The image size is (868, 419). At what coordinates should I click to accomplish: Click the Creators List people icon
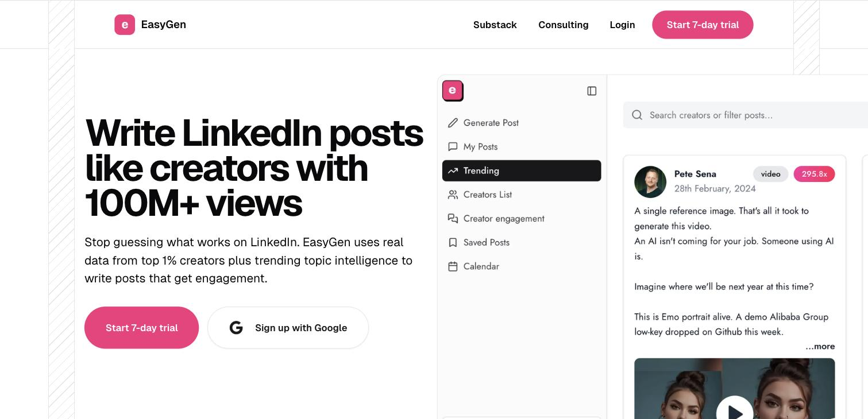pos(453,195)
